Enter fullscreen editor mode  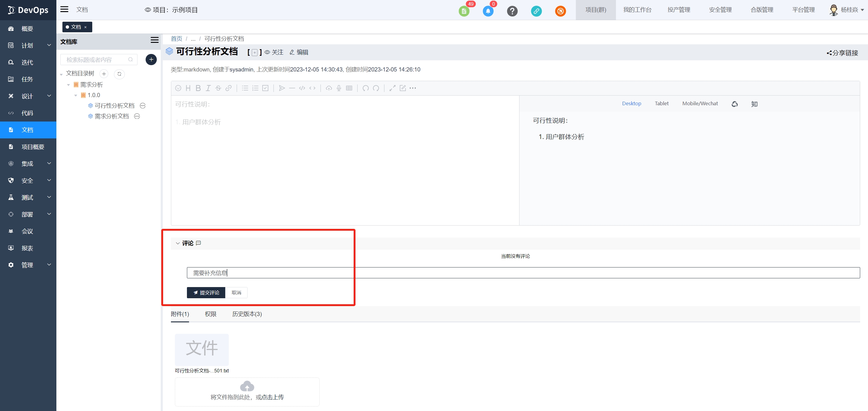(392, 88)
